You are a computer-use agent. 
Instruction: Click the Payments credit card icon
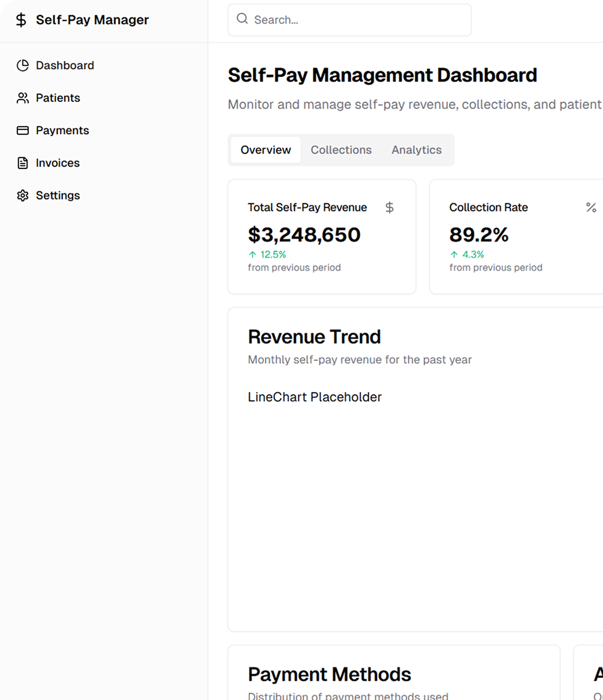point(23,131)
